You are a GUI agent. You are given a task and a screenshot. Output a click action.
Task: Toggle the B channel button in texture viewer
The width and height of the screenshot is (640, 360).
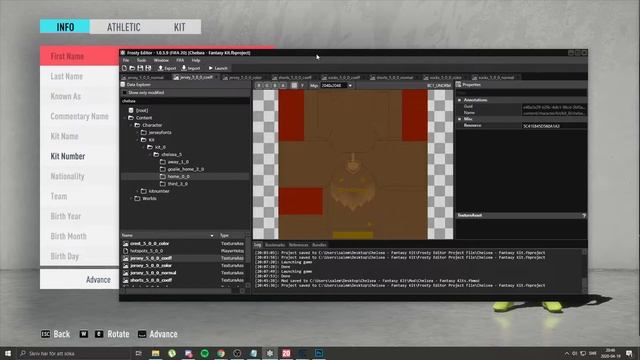[275, 85]
